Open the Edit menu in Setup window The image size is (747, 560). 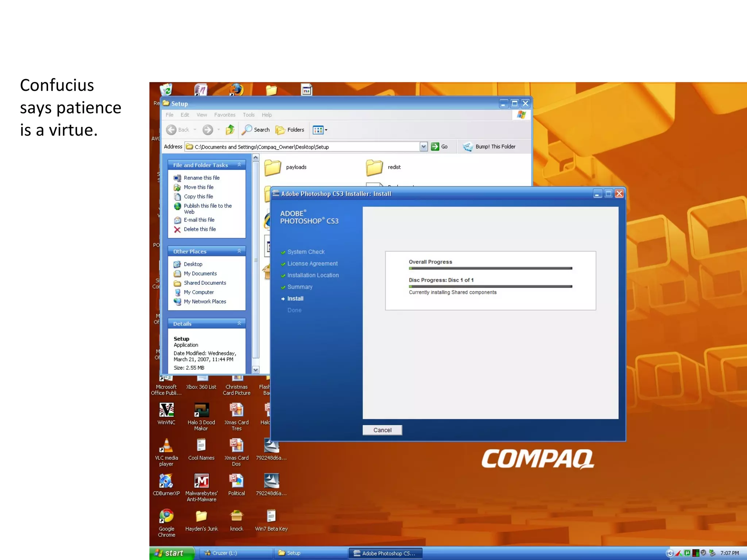[x=185, y=115]
